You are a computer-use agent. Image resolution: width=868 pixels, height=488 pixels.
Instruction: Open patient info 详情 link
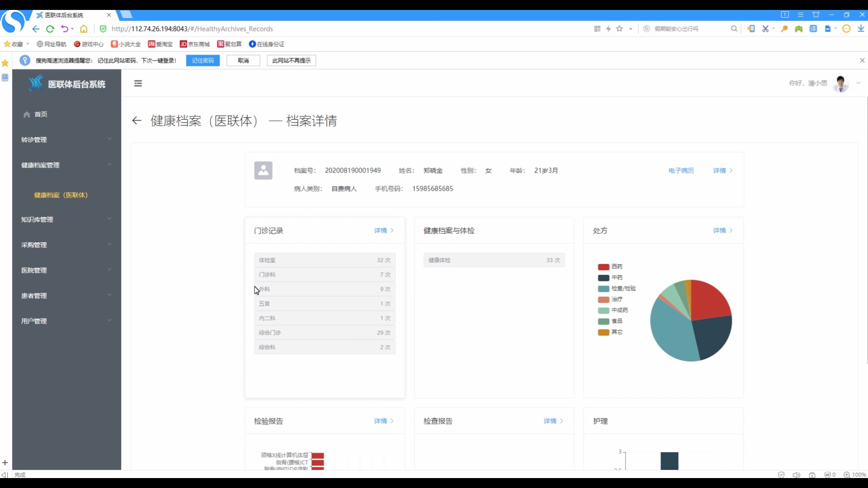pos(722,170)
